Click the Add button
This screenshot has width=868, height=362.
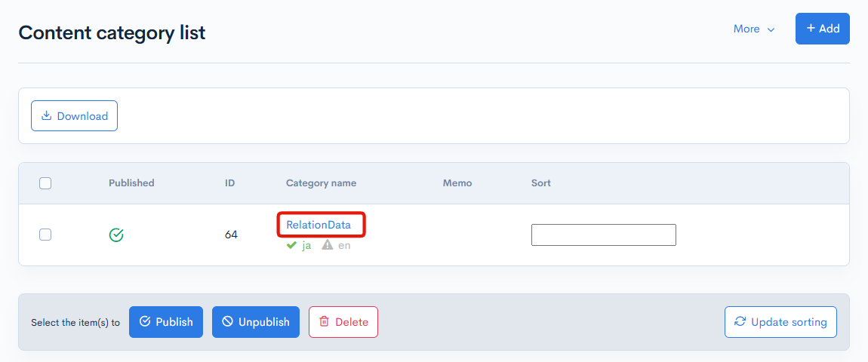point(822,29)
